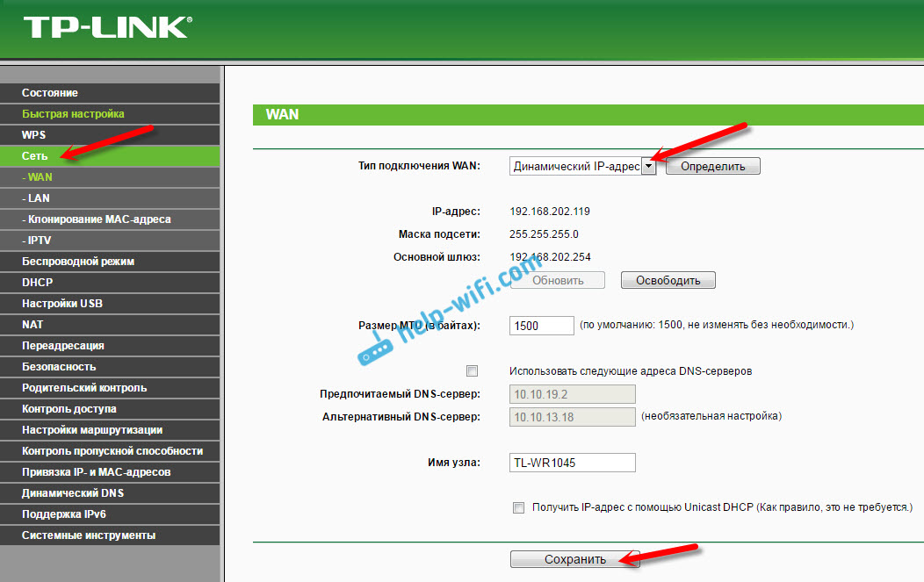Open Клонирование MAC-адреса submenu
The height and width of the screenshot is (582, 924).
point(98,219)
